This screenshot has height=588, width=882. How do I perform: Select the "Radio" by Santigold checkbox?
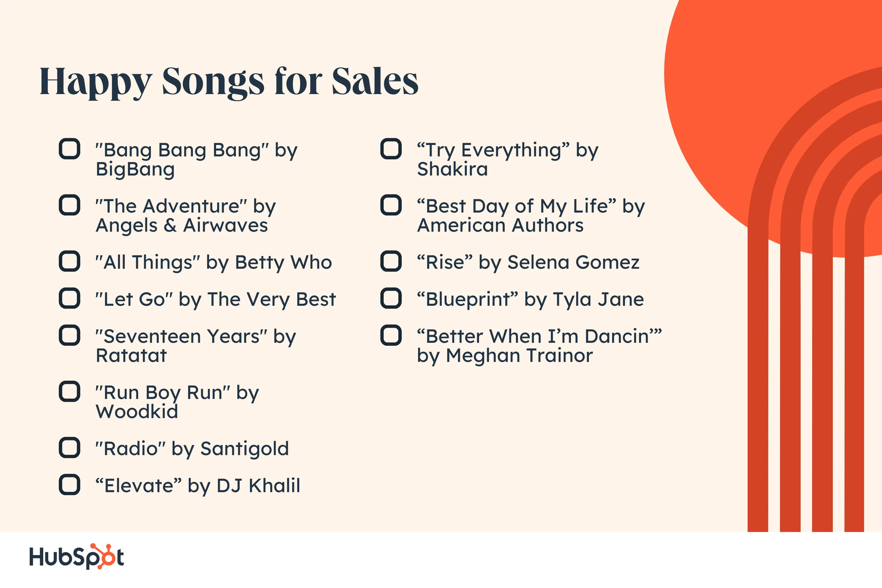pyautogui.click(x=69, y=447)
